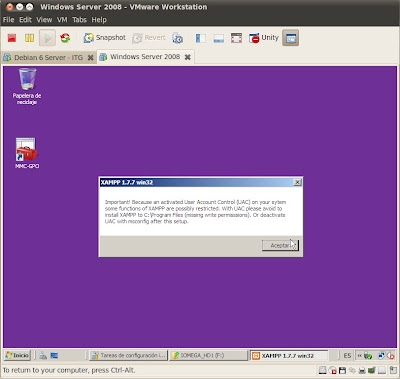Screen dimensions: 400x379
Task: Click the green shield tray icon
Action: click(368, 356)
